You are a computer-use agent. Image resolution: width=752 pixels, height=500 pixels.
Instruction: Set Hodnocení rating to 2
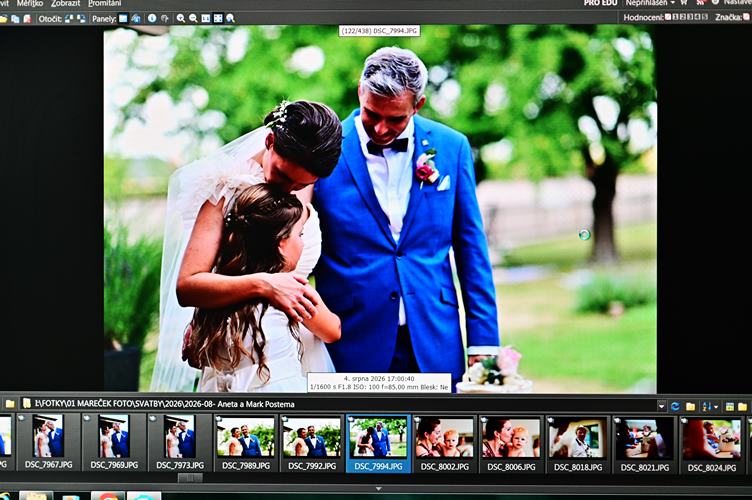pyautogui.click(x=682, y=17)
